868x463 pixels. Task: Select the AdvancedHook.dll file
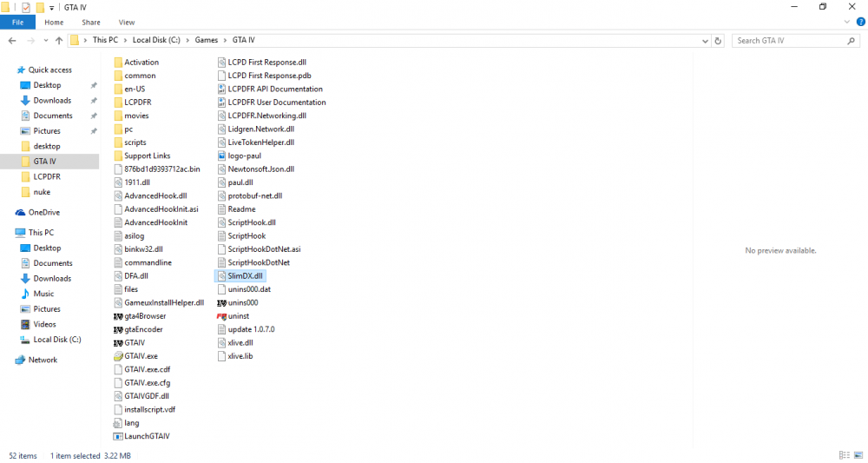click(x=150, y=196)
